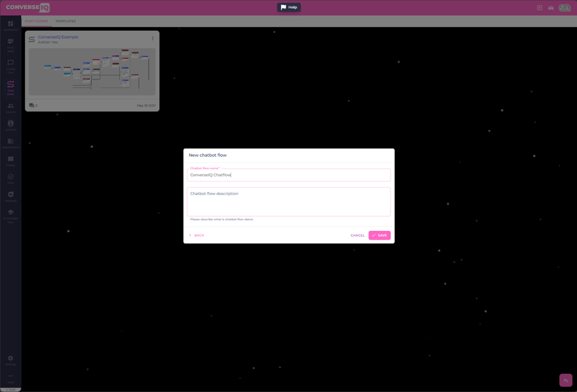Image resolution: width=577 pixels, height=392 pixels.
Task: Open the Dashboard from the sidebar
Action: pos(10,26)
